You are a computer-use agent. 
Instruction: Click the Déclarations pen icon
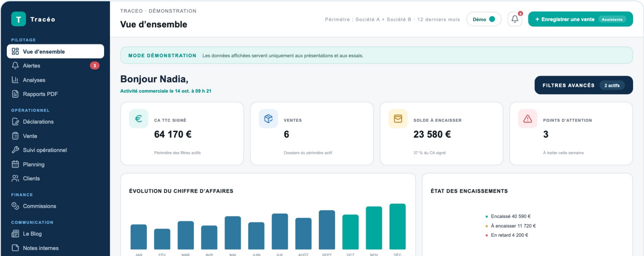click(x=15, y=121)
